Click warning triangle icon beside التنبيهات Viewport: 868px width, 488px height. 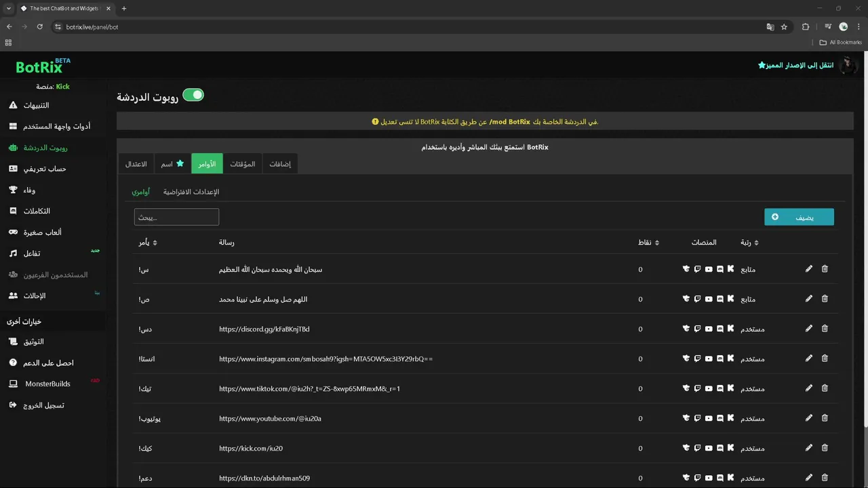pos(13,105)
